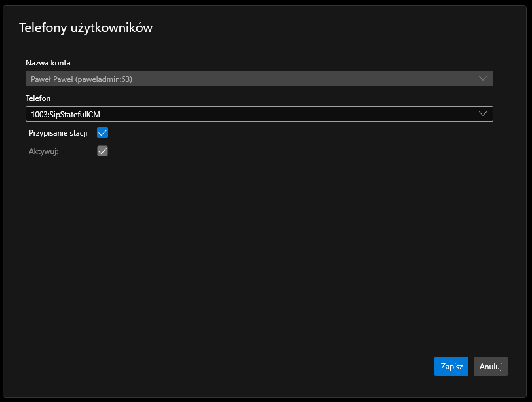This screenshot has width=532, height=402.
Task: Click the blue checkmark icon for Przypisanie stacji
Action: (102, 133)
